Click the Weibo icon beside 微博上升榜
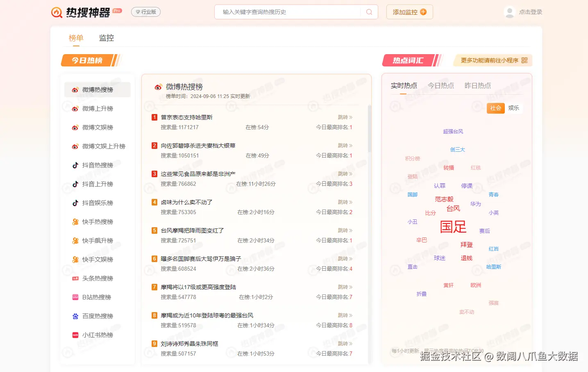The height and width of the screenshot is (372, 588). pos(75,109)
